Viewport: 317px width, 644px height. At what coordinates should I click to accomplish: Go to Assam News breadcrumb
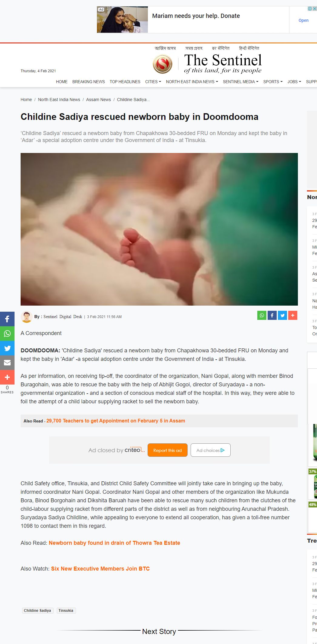pos(98,100)
